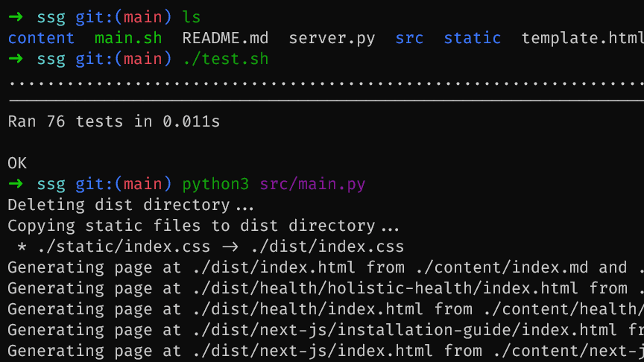
Task: Click README.md in the ls output
Action: click(225, 38)
